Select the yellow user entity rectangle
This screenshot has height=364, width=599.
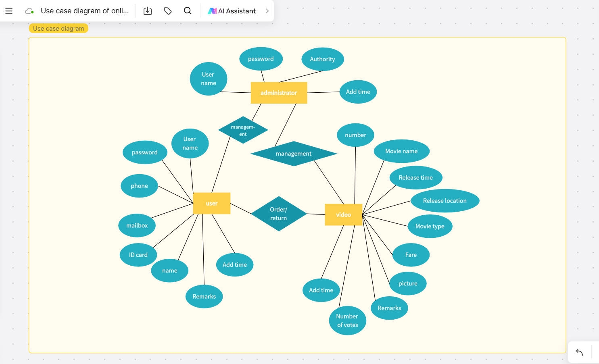coord(212,203)
